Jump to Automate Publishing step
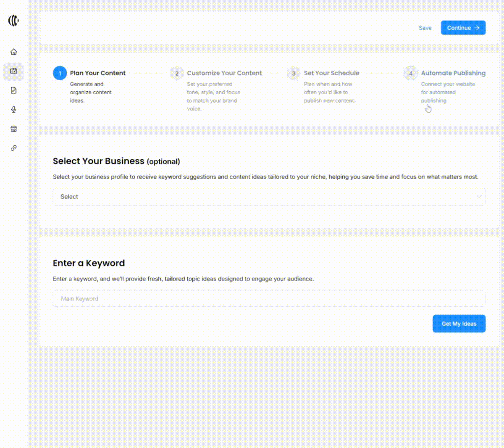504x448 pixels. [453, 73]
